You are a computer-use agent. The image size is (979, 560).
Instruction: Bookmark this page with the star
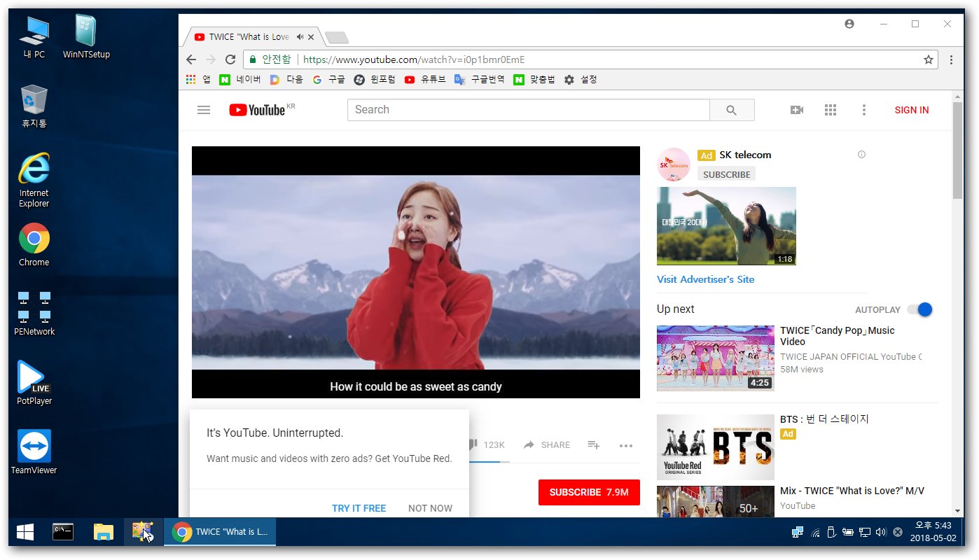(929, 59)
